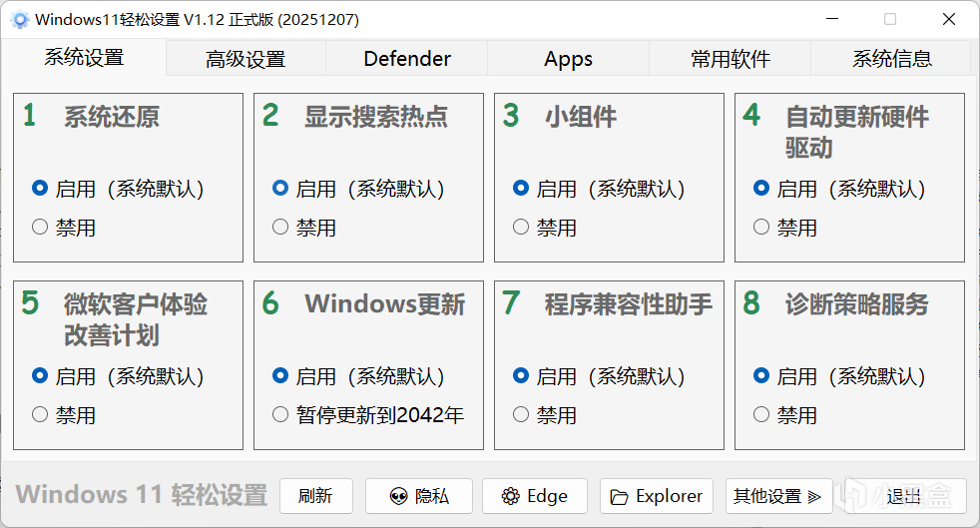The width and height of the screenshot is (980, 528).
Task: Disable 小组件 widgets option
Action: pos(521,228)
